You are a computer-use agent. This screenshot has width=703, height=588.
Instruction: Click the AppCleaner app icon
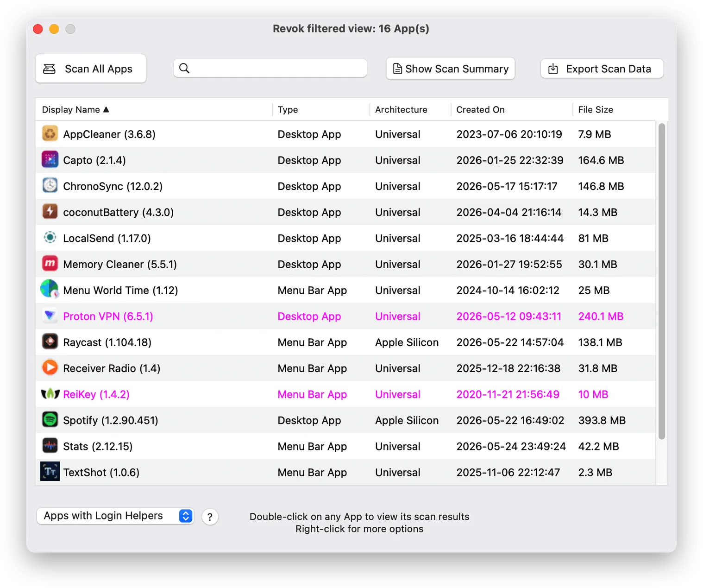click(x=50, y=133)
